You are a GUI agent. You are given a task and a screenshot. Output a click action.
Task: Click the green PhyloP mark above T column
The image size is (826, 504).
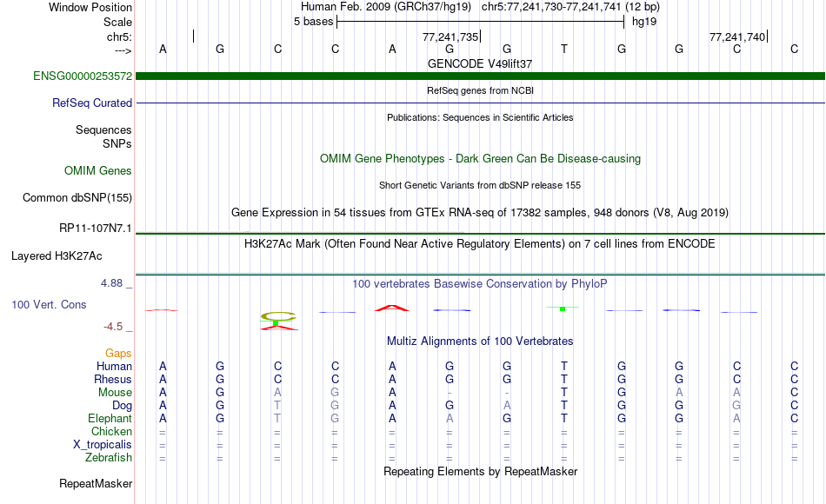pyautogui.click(x=563, y=308)
